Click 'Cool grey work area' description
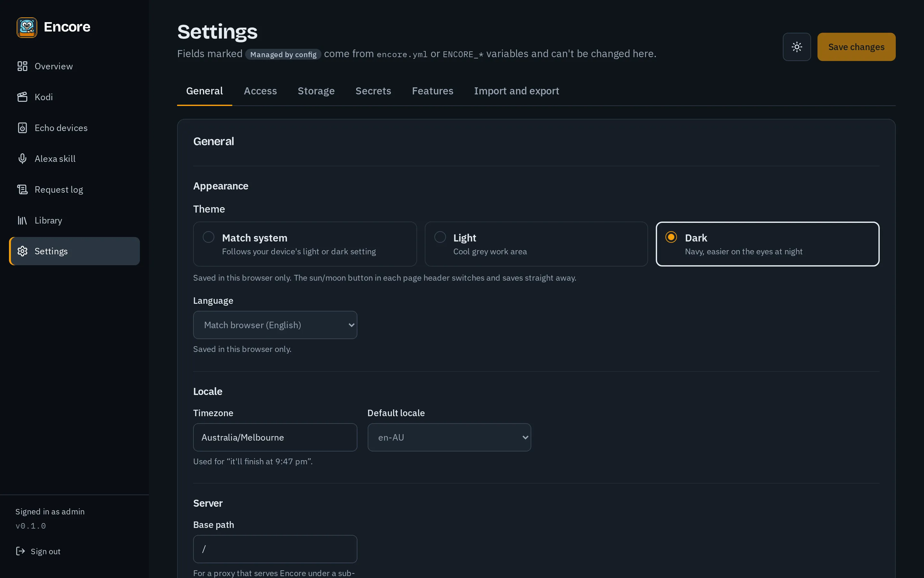Image resolution: width=924 pixels, height=578 pixels. click(x=490, y=251)
